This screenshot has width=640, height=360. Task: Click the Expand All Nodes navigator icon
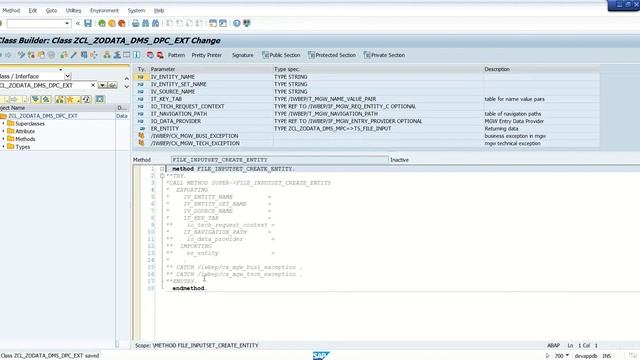pyautogui.click(x=36, y=99)
